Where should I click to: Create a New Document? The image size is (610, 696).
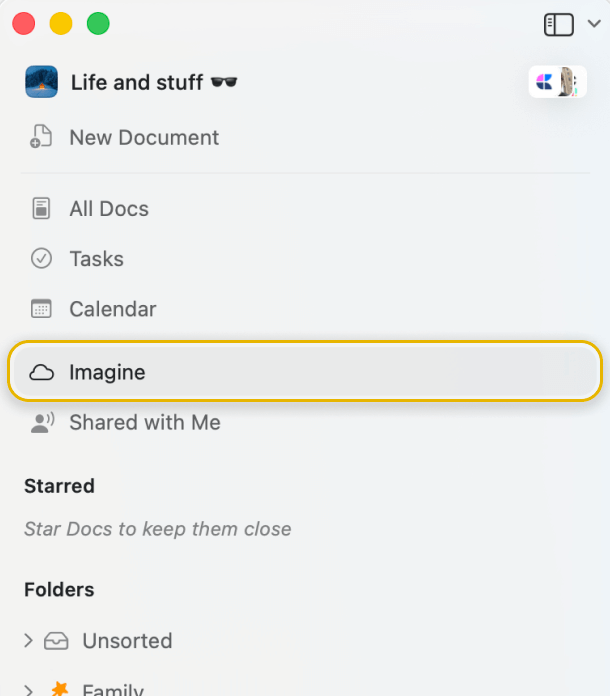(x=144, y=137)
